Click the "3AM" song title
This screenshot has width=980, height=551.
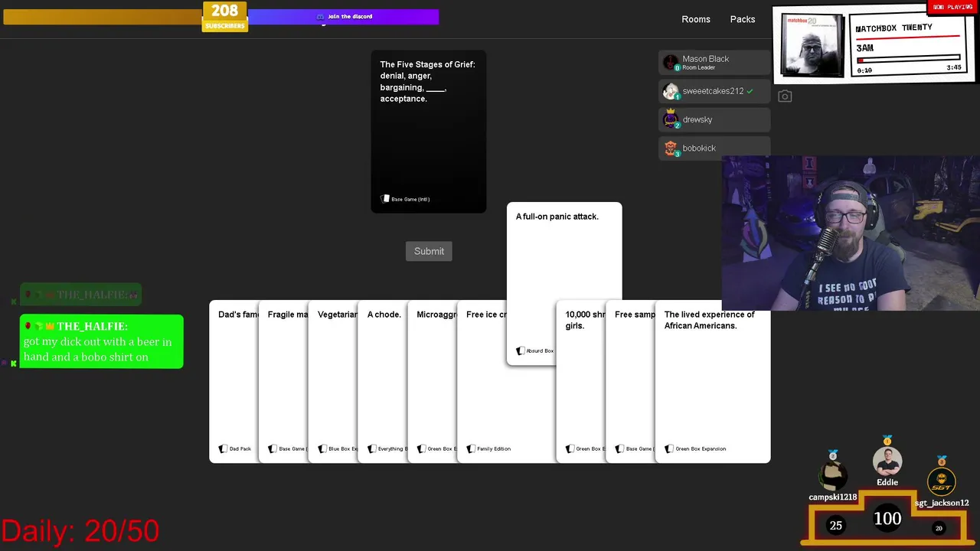pyautogui.click(x=865, y=47)
